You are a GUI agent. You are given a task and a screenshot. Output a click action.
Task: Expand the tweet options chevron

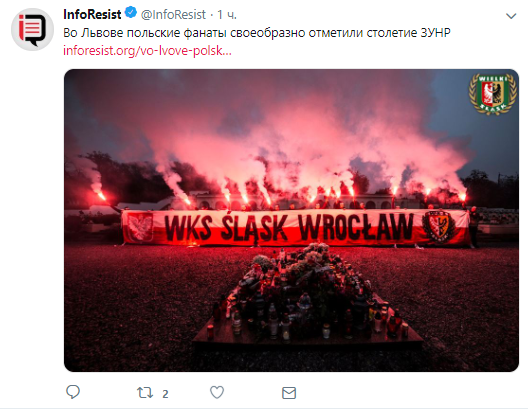(x=511, y=16)
